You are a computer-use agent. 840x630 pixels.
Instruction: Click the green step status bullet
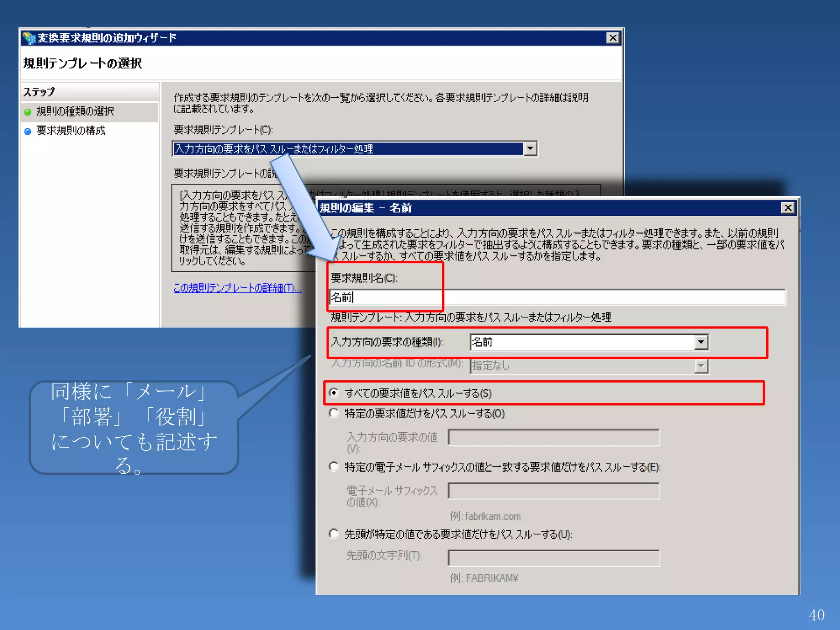pos(28,112)
